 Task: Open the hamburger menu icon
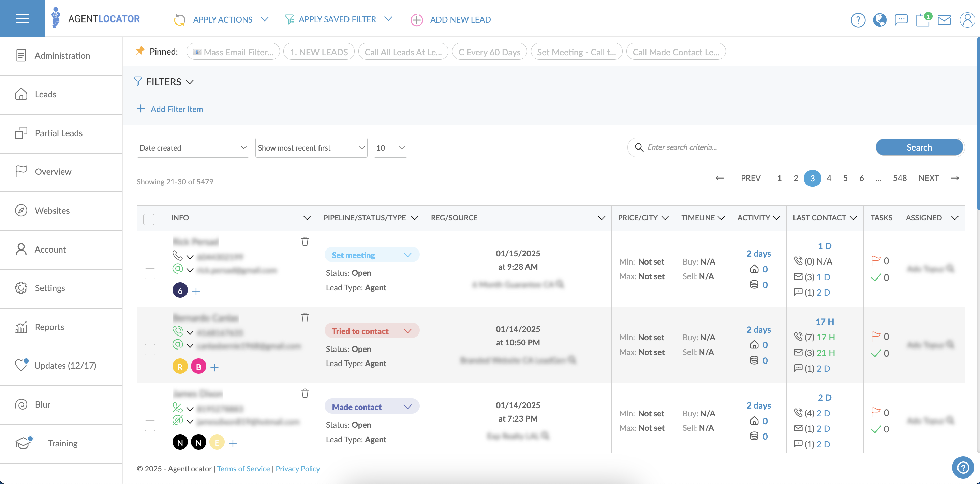coord(23,18)
